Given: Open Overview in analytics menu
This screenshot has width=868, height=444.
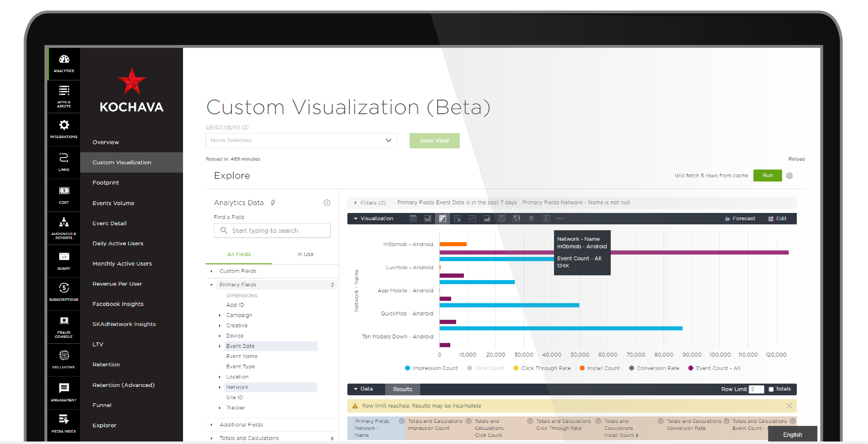Looking at the screenshot, I should click(105, 142).
